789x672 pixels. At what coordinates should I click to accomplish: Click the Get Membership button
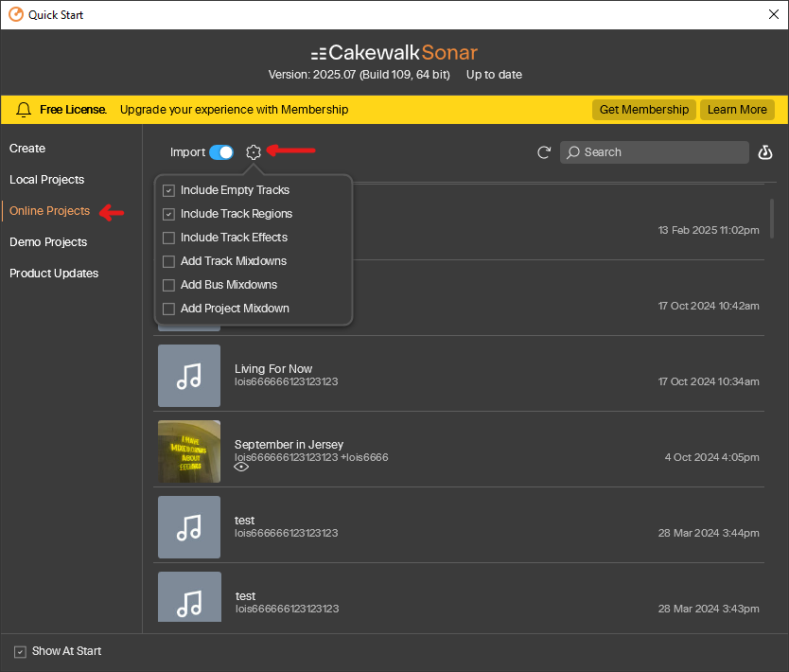coord(644,110)
